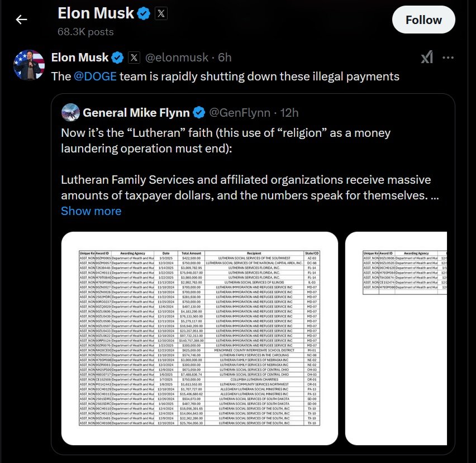Open the second partially visible spreadsheet image

tap(396, 338)
